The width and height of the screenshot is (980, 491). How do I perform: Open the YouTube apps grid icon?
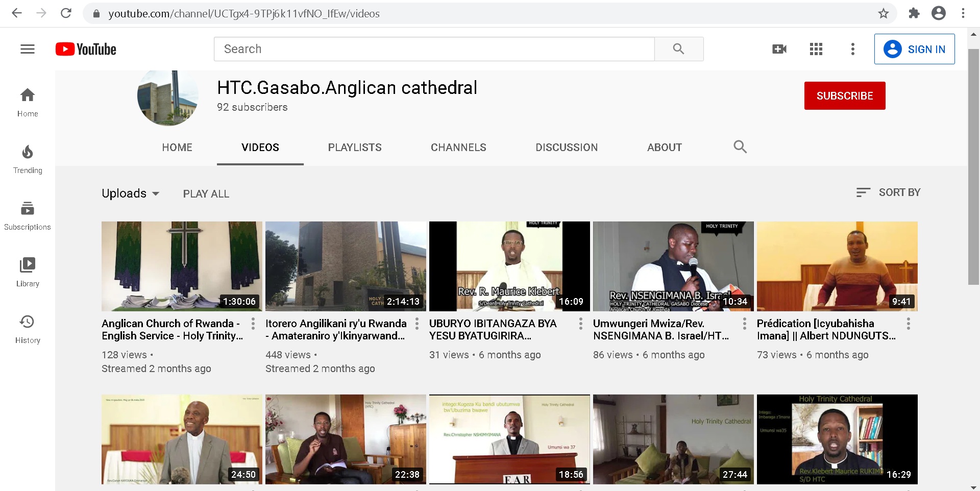click(x=816, y=49)
